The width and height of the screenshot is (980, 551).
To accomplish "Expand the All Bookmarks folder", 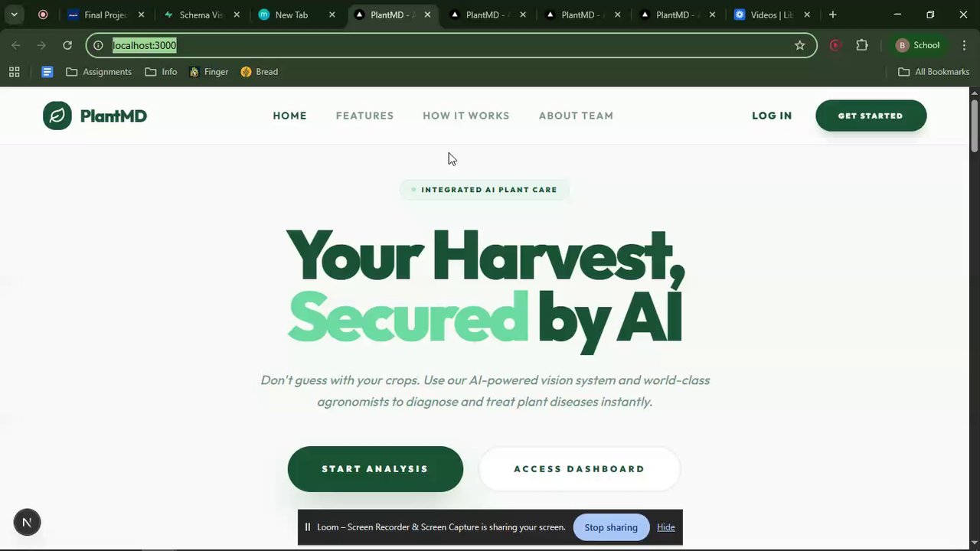I will (933, 72).
